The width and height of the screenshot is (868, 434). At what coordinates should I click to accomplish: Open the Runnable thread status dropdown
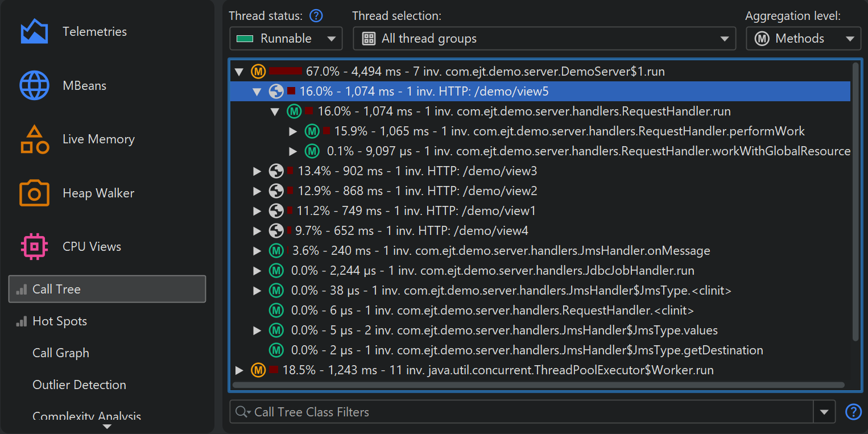coord(286,39)
